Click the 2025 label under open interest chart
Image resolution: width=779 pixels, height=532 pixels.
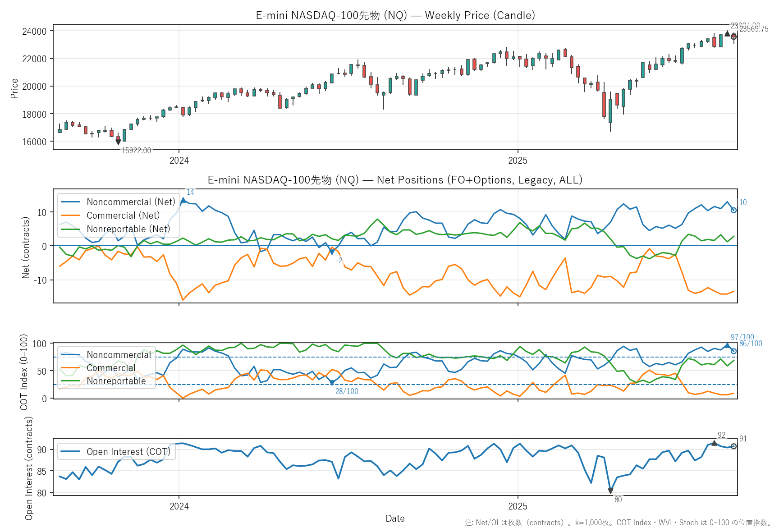[x=518, y=506]
